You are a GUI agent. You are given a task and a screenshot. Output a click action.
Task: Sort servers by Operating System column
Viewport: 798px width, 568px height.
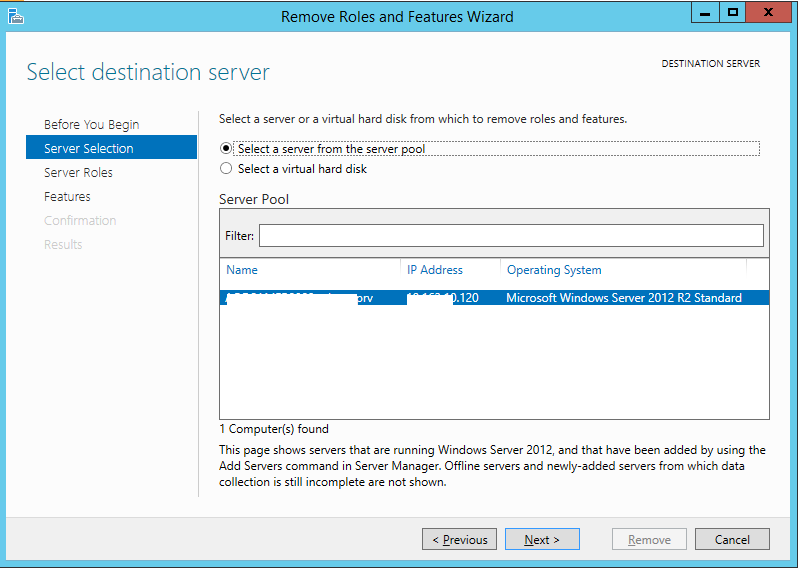(554, 270)
